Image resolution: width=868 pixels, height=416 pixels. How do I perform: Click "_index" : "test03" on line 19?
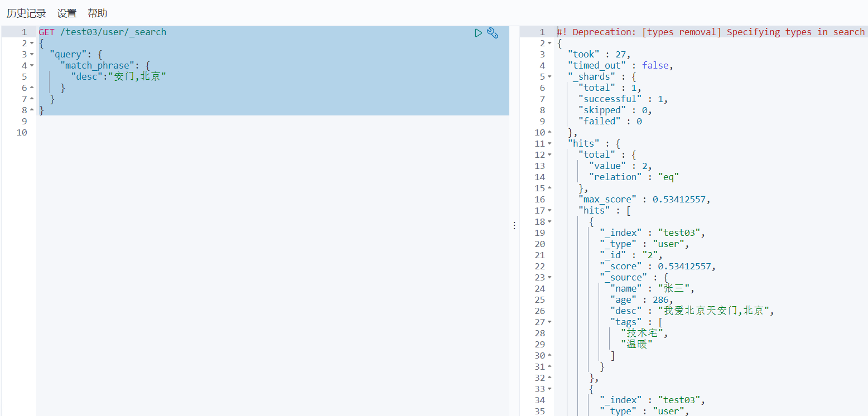(653, 233)
